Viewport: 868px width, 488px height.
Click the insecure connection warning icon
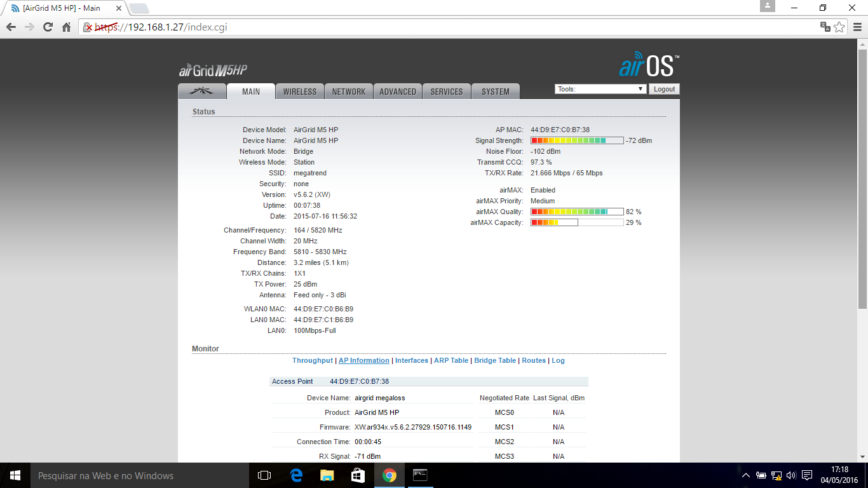point(88,27)
